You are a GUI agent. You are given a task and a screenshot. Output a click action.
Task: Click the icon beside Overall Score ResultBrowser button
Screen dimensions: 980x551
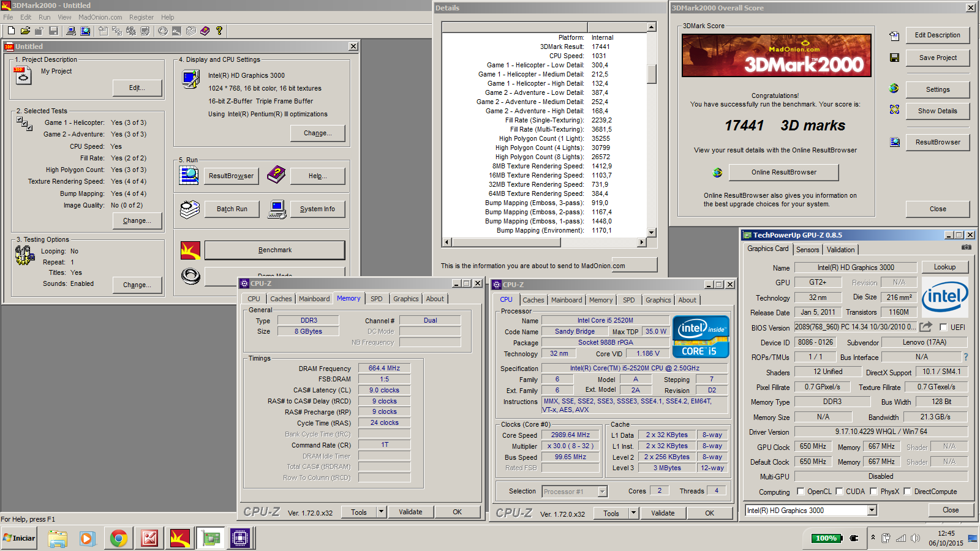point(894,142)
